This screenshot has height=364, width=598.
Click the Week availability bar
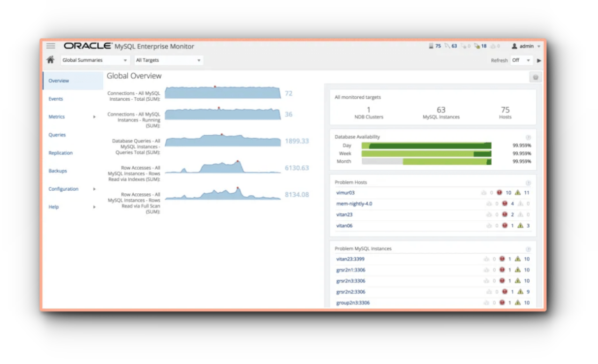point(426,154)
